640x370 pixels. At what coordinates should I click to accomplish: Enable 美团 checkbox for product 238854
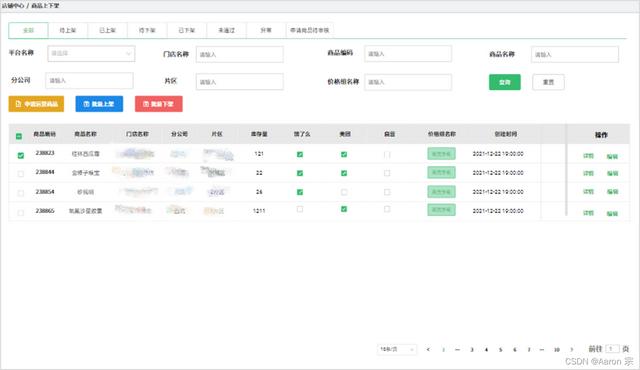point(344,192)
